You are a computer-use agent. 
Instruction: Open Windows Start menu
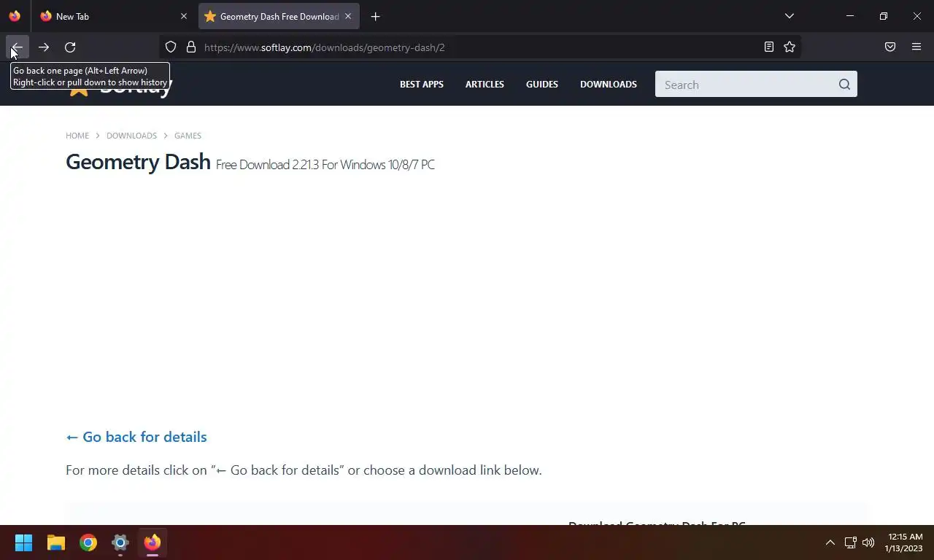pyautogui.click(x=23, y=542)
